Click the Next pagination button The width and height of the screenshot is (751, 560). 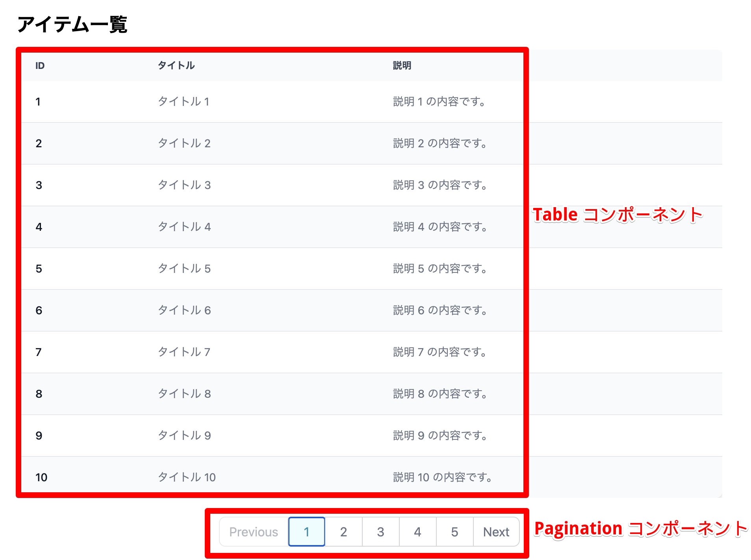[496, 532]
